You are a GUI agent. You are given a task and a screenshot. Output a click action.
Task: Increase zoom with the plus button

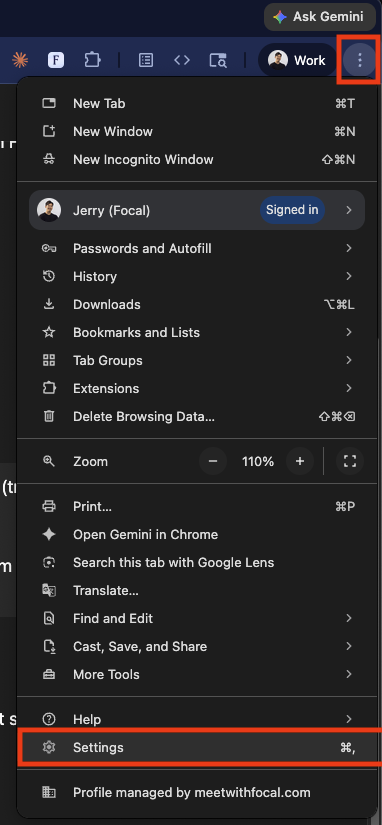(x=300, y=461)
